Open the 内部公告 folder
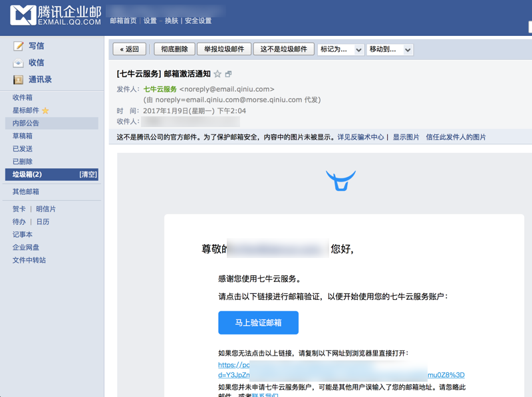This screenshot has height=397, width=532. point(52,123)
